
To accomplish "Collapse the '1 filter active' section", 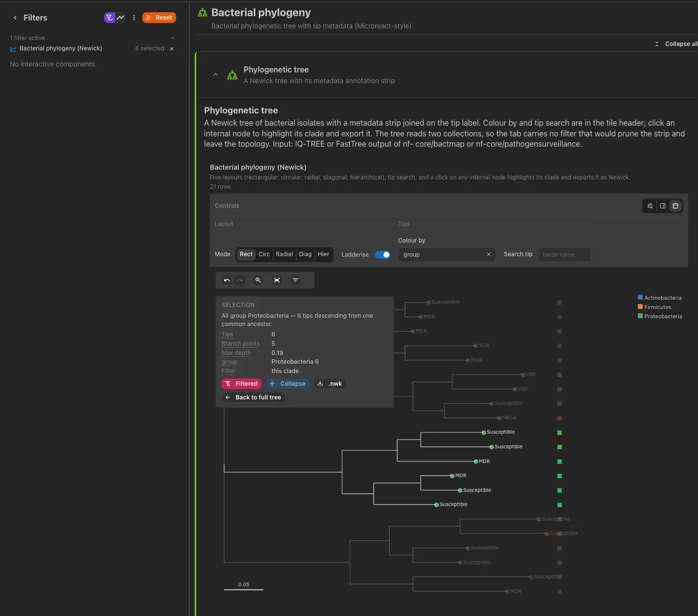I will coord(173,38).
